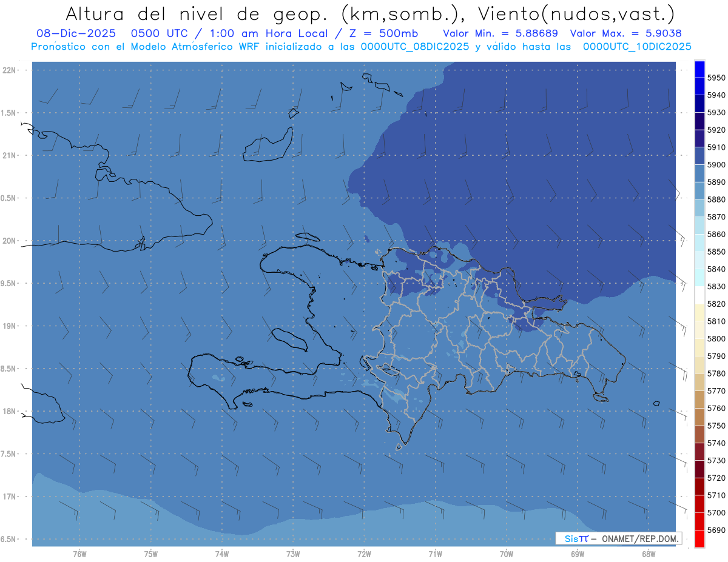Image resolution: width=728 pixels, height=562 pixels.
Task: Pick the colorbar swatch between 5880 and 5890
Action: (699, 191)
